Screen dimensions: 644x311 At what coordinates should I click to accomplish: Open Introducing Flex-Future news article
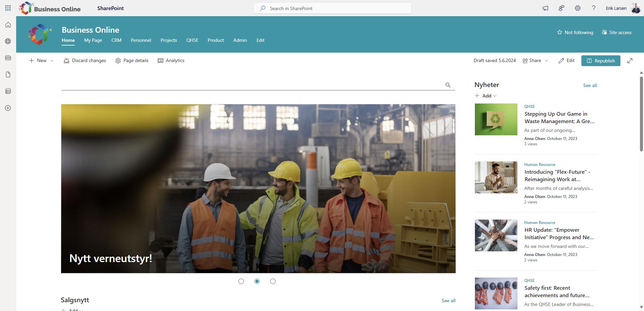(x=557, y=176)
